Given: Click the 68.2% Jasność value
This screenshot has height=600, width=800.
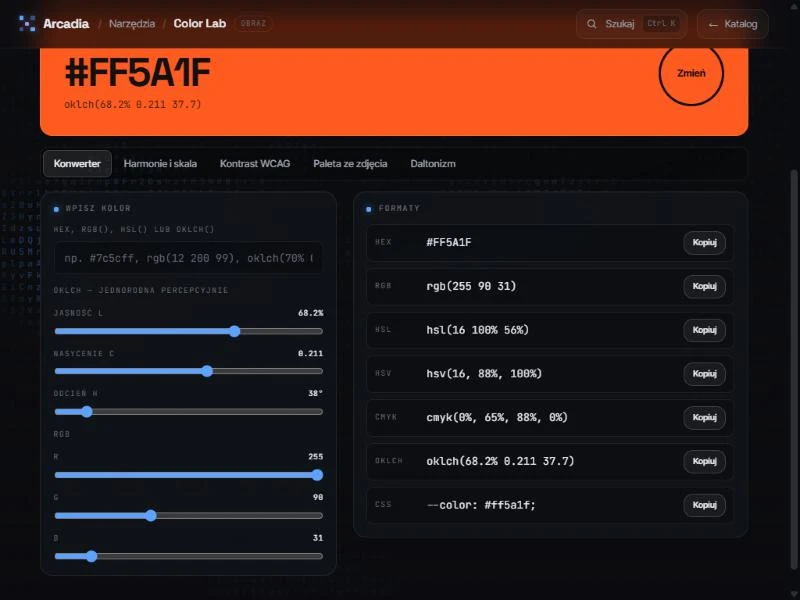Looking at the screenshot, I should pyautogui.click(x=310, y=313).
